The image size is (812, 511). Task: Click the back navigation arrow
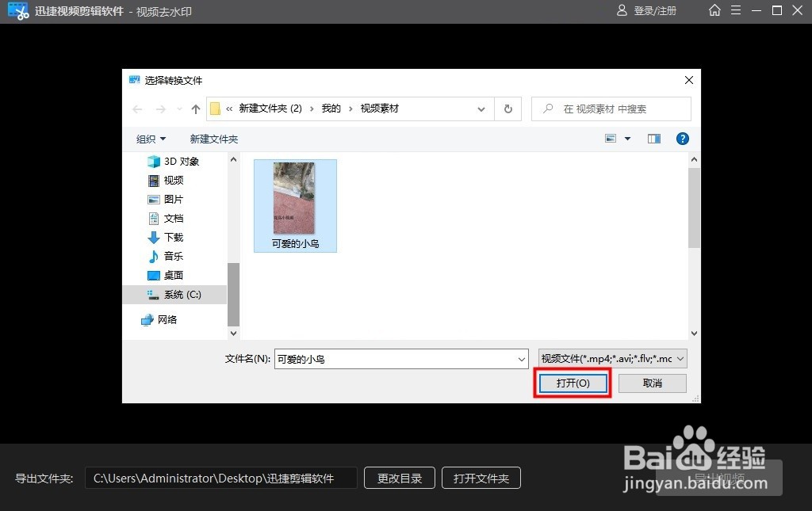click(x=136, y=109)
